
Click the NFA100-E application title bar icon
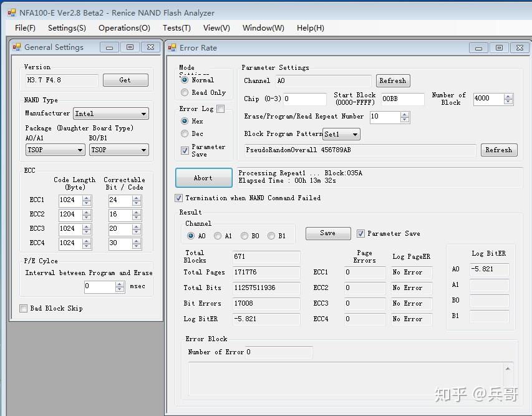click(x=11, y=12)
